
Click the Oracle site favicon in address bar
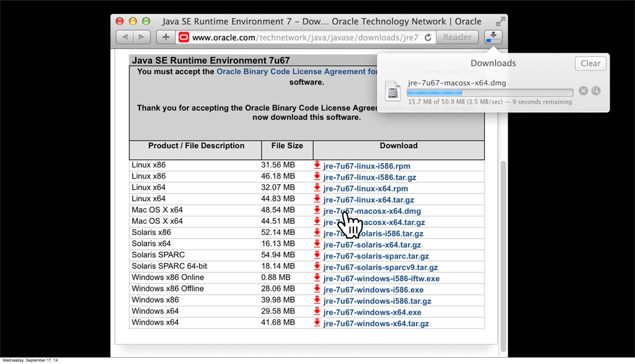click(x=184, y=37)
